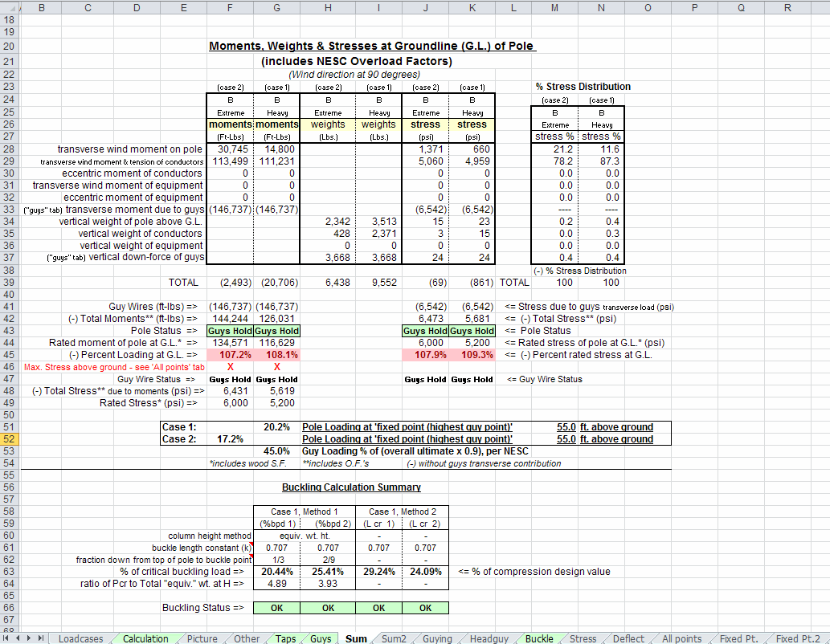Click the previous sheet navigation arrow
The height and width of the screenshot is (644, 830).
pos(18,638)
